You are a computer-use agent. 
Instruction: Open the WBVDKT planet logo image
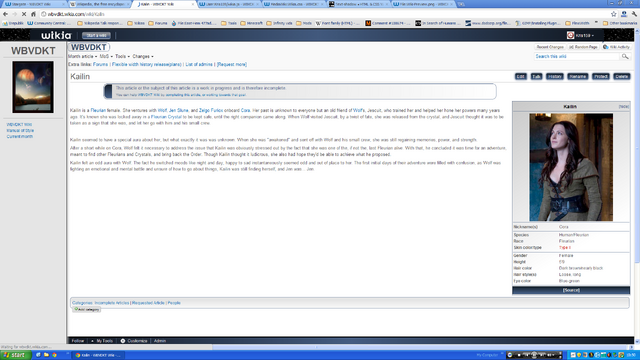pyautogui.click(x=33, y=87)
